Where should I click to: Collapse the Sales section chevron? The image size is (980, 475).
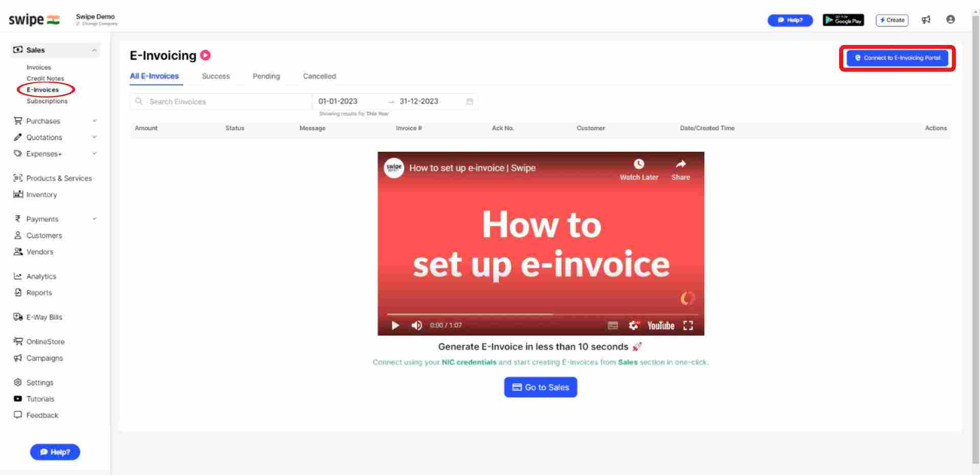coord(94,50)
